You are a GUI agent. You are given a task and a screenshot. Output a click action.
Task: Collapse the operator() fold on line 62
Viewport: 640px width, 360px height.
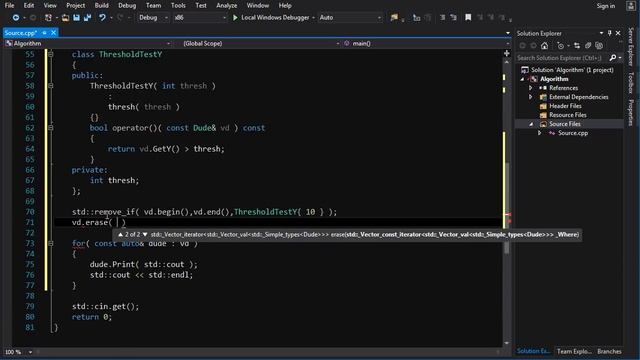tap(51, 128)
